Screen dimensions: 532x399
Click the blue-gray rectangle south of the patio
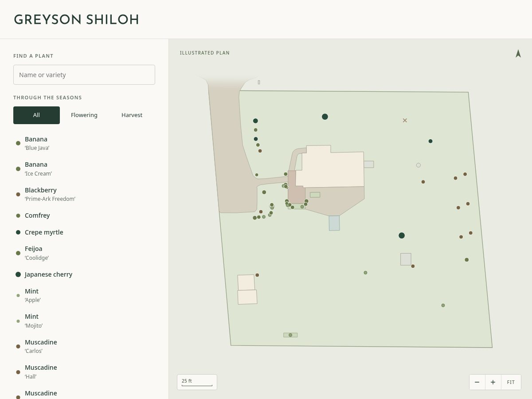click(334, 223)
